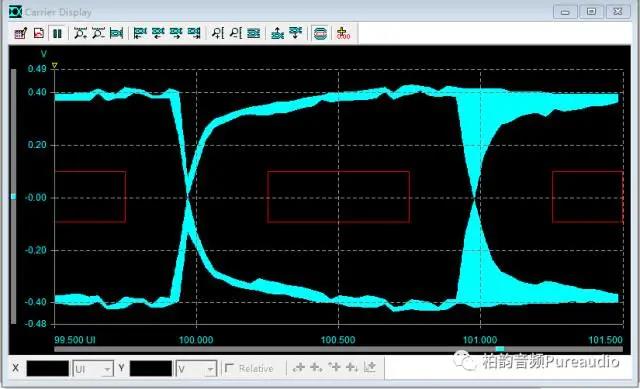The image size is (640, 389).
Task: Jump to waveform end icon
Action: [x=194, y=33]
